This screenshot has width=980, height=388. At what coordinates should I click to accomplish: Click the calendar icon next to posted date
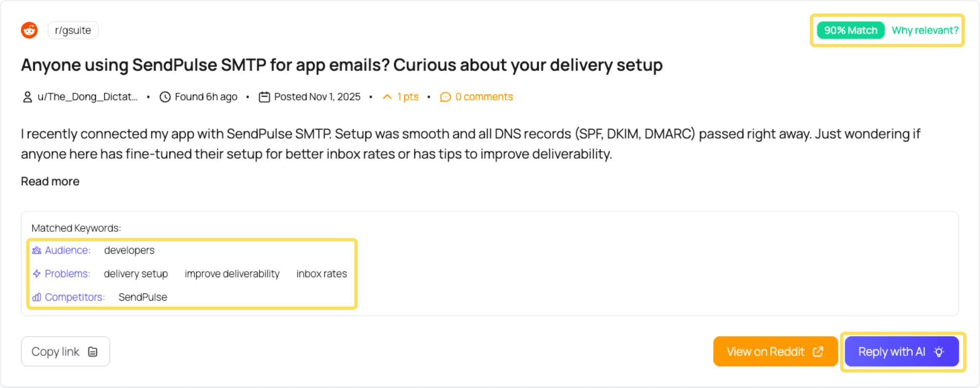point(264,96)
